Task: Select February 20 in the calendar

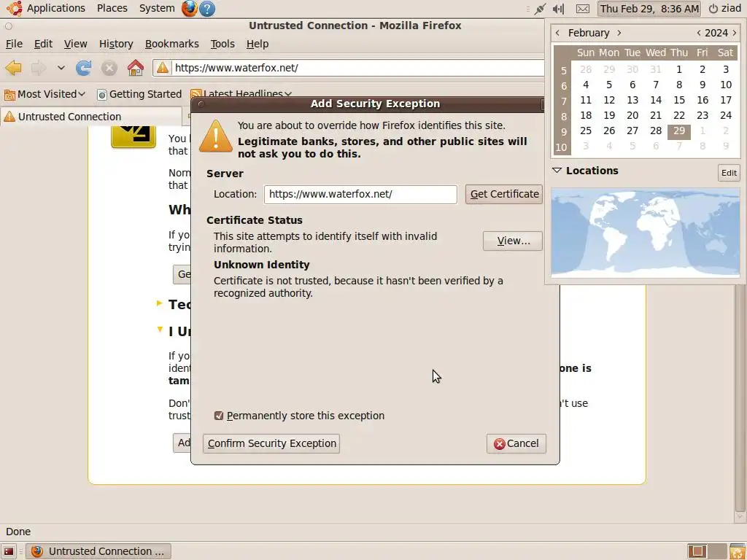Action: coord(632,115)
